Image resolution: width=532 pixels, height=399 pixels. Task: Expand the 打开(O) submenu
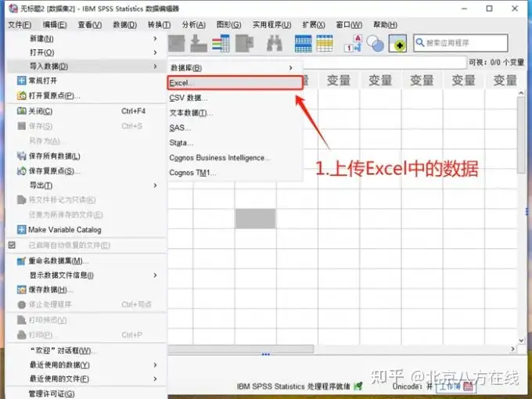tap(155, 52)
